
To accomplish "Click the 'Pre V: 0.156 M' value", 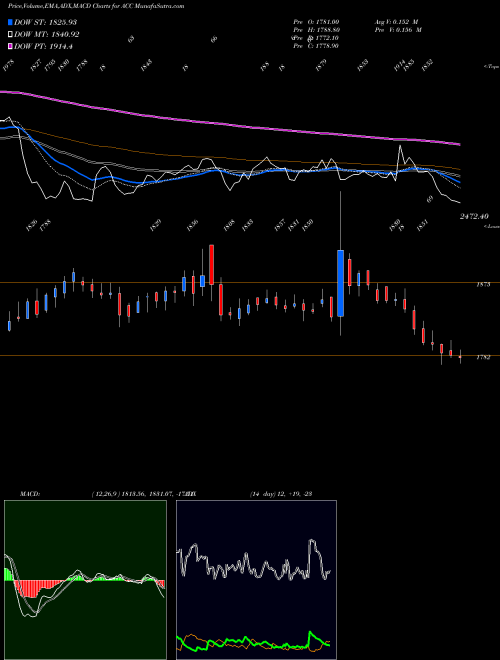I will pos(398,30).
